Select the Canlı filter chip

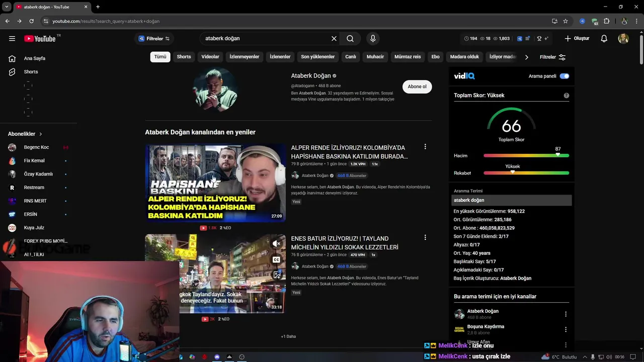351,57
